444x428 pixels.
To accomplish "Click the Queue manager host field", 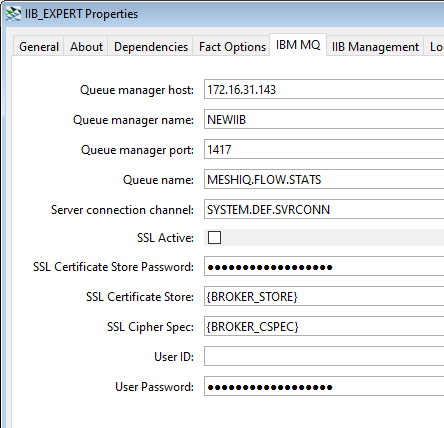I will point(324,89).
